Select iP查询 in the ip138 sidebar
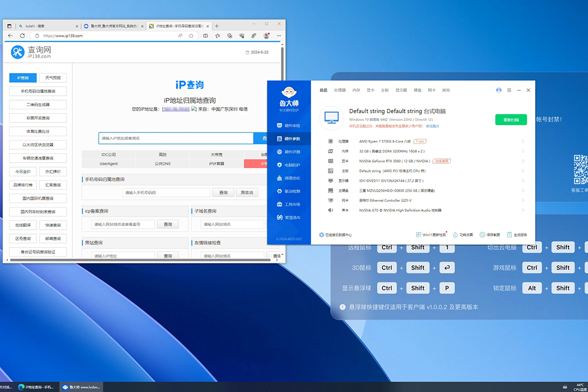588x392 pixels. coord(23,78)
